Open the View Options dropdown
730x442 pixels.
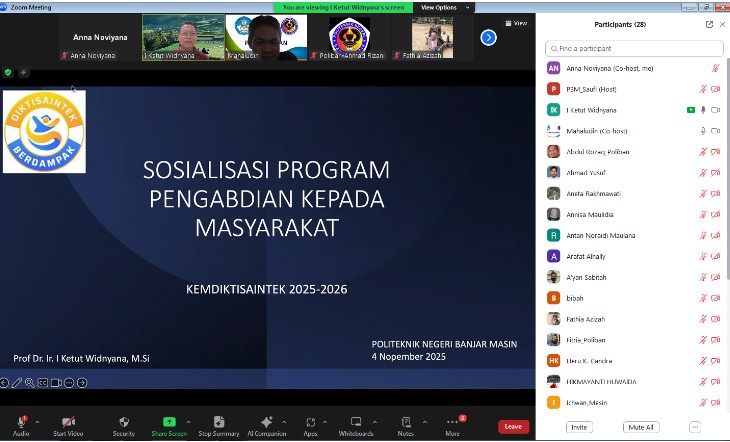(x=445, y=7)
